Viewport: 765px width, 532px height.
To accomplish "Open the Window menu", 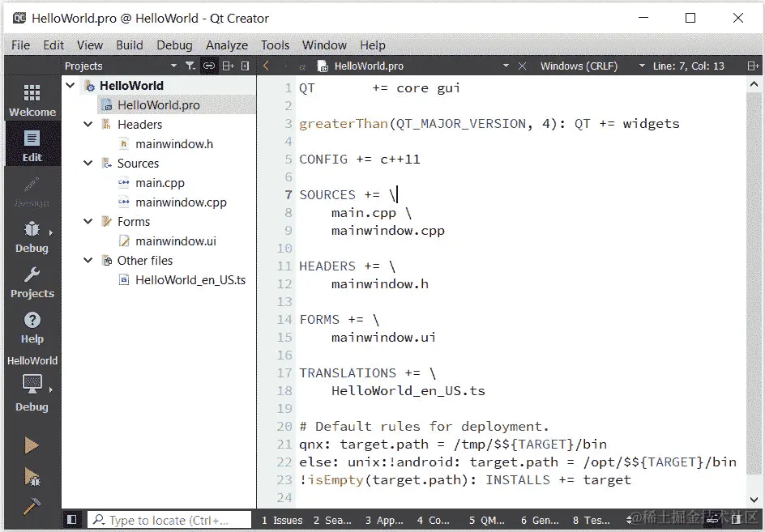I will coord(324,45).
